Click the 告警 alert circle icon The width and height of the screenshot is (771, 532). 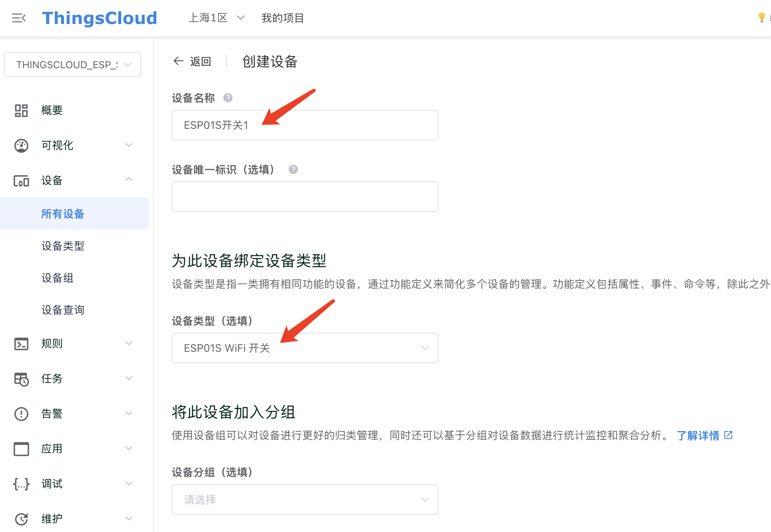pos(21,414)
